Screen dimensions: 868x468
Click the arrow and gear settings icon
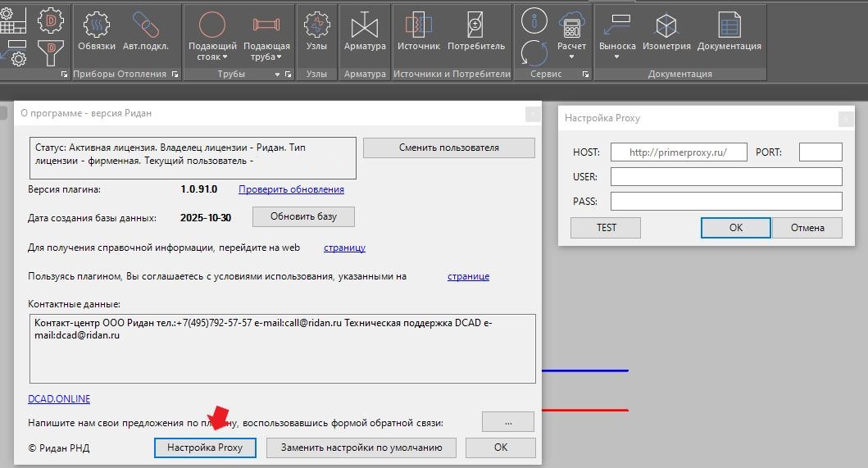click(13, 53)
